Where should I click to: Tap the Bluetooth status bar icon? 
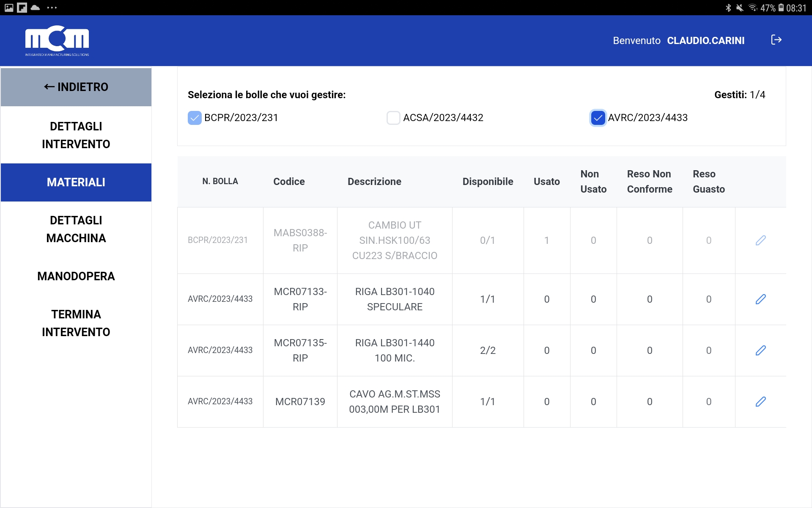click(728, 8)
